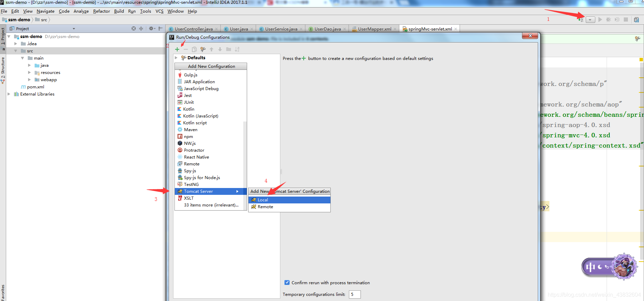Open Project Structure icon in main toolbar

coord(636,20)
